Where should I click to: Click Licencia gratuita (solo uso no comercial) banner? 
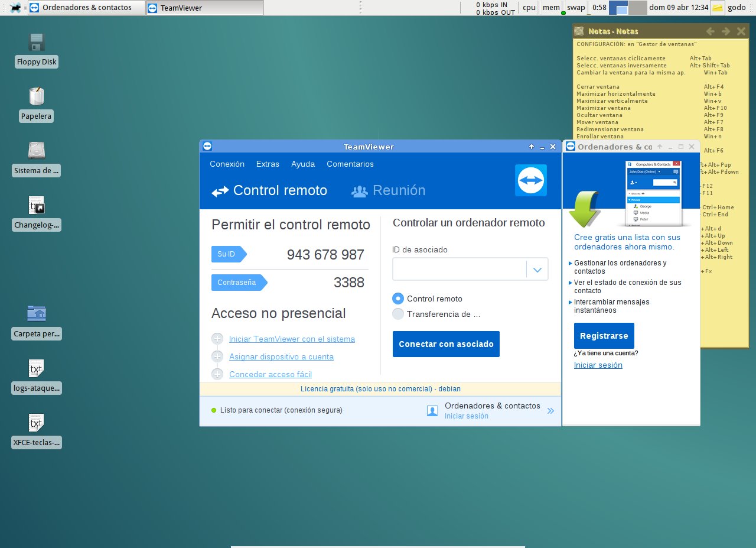click(380, 389)
